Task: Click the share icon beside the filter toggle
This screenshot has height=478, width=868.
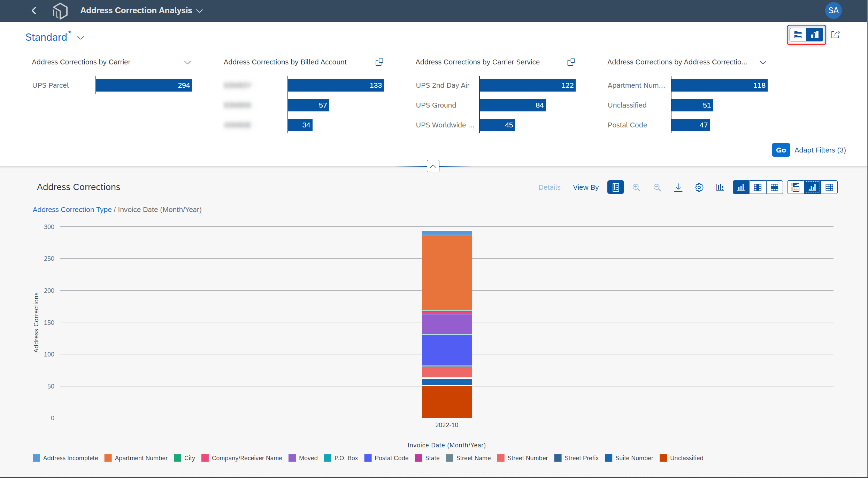Action: click(x=836, y=34)
